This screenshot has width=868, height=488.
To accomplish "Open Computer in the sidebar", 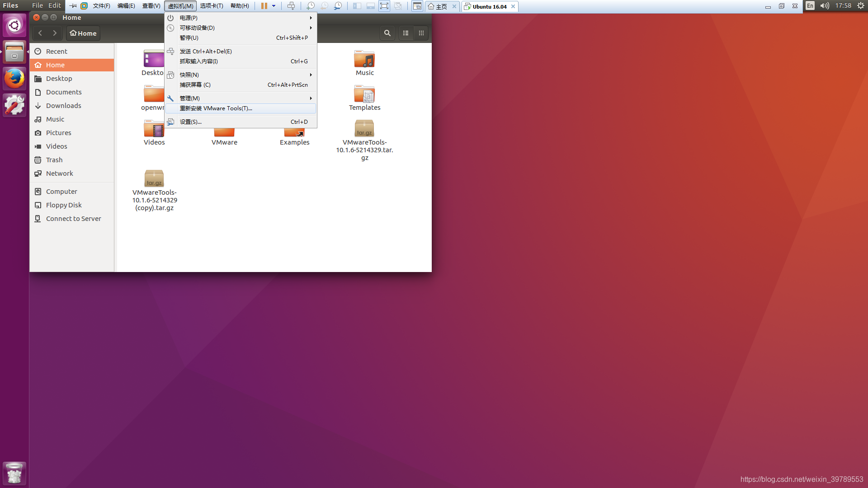I will [x=72, y=192].
